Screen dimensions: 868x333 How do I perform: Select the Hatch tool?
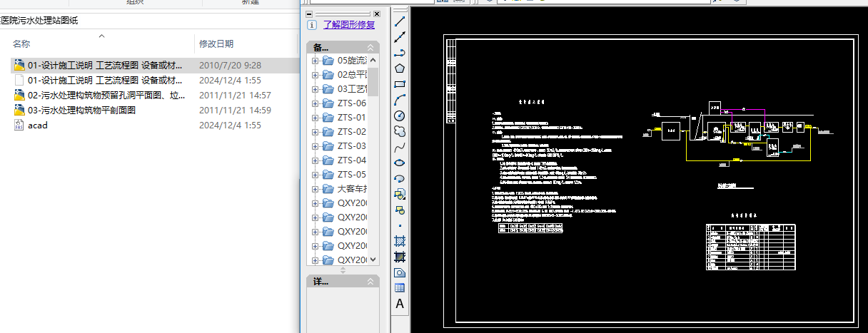coord(400,241)
